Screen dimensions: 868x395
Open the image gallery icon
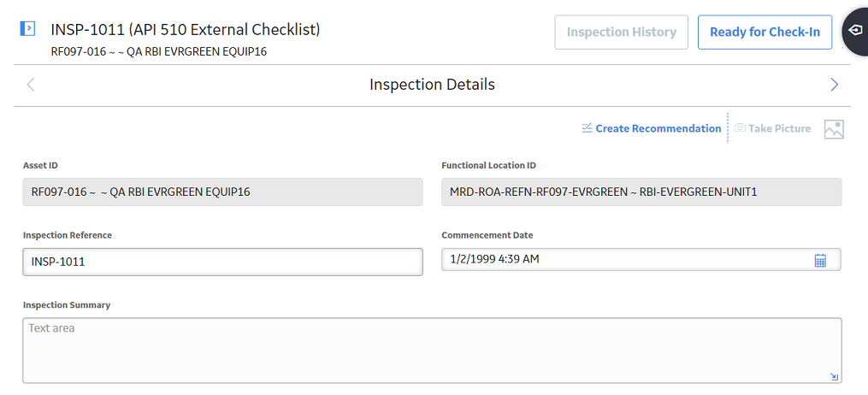[x=834, y=129]
